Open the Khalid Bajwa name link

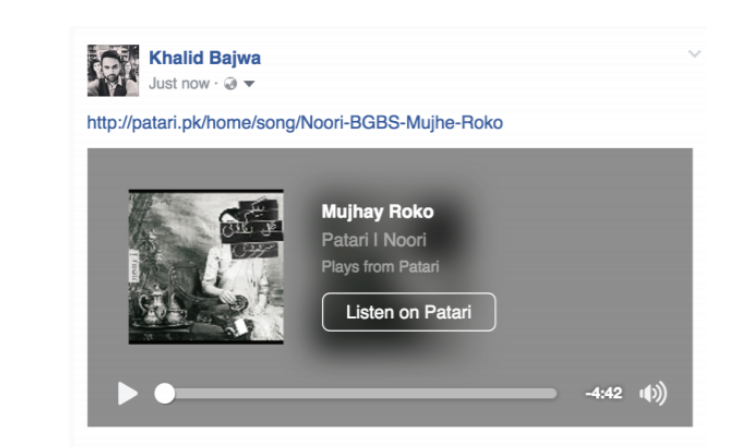tap(205, 58)
